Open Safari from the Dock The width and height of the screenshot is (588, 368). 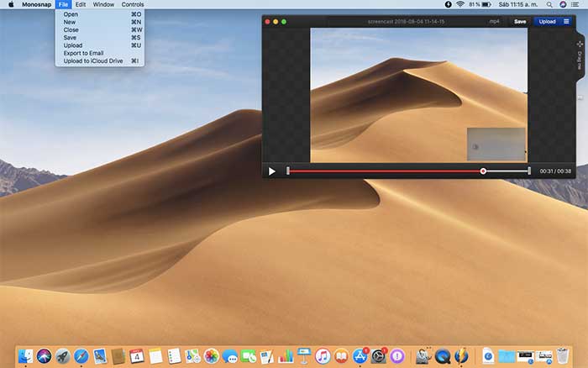81,356
